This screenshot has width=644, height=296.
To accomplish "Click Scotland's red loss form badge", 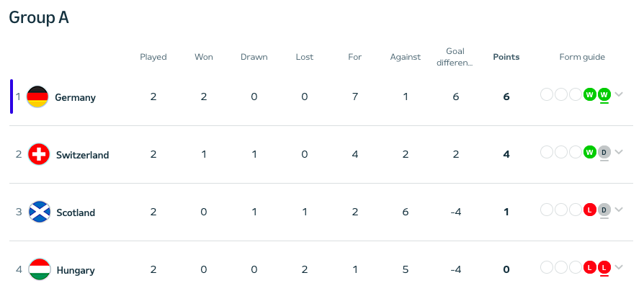I will [590, 210].
